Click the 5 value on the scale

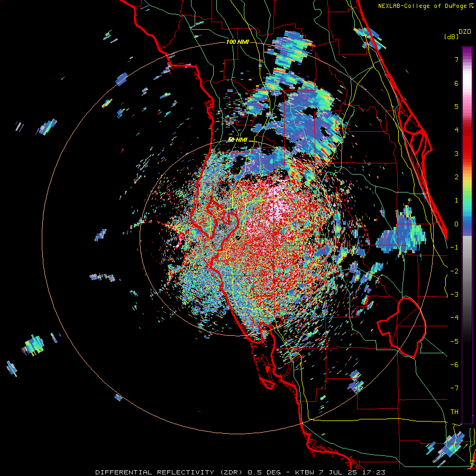pos(456,106)
